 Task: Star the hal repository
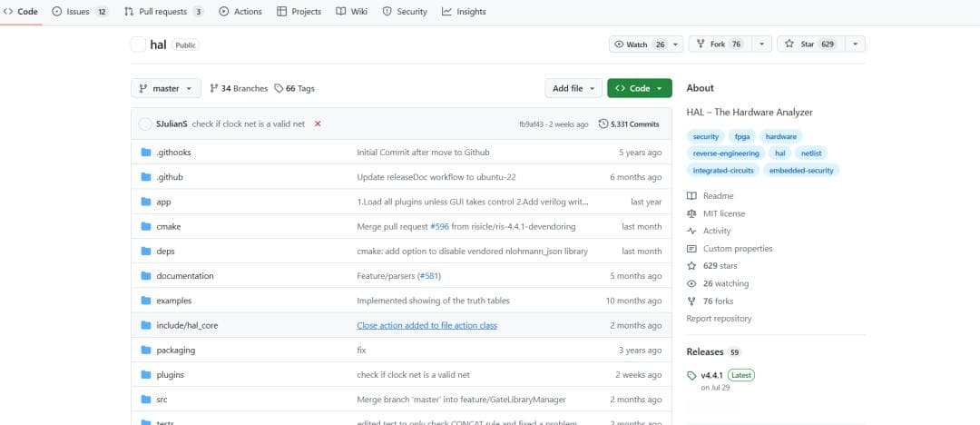(x=811, y=44)
